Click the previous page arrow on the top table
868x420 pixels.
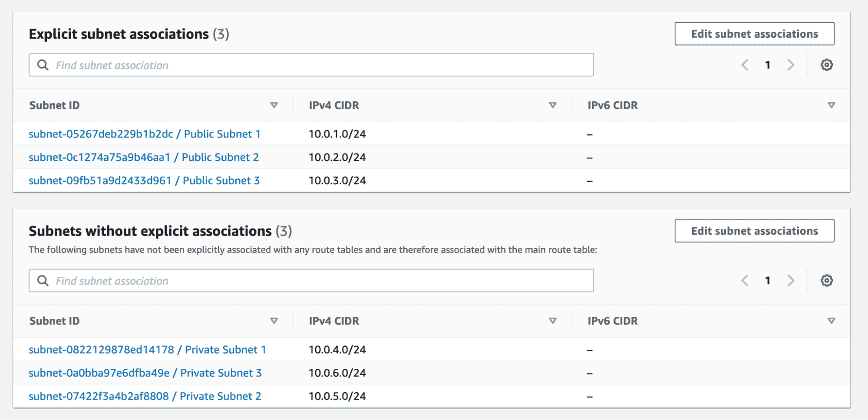point(745,65)
